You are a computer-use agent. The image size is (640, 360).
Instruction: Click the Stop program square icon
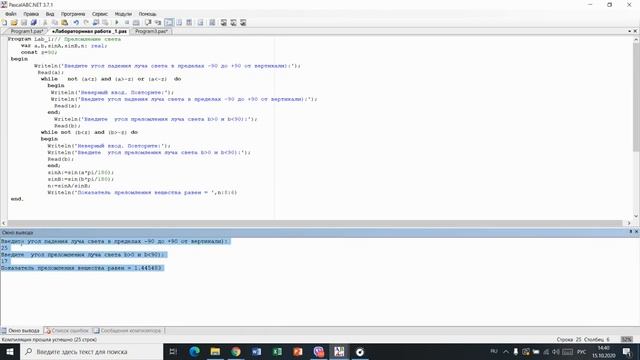(127, 22)
